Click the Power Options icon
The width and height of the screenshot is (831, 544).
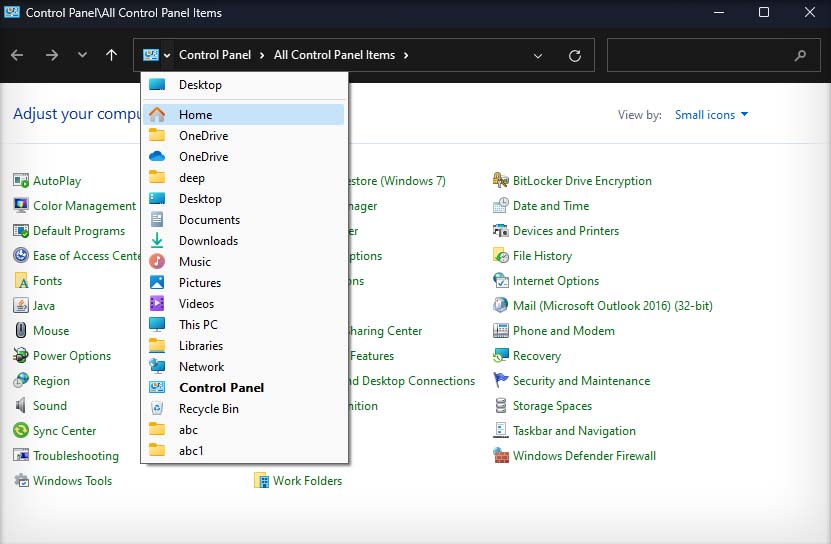(x=21, y=355)
